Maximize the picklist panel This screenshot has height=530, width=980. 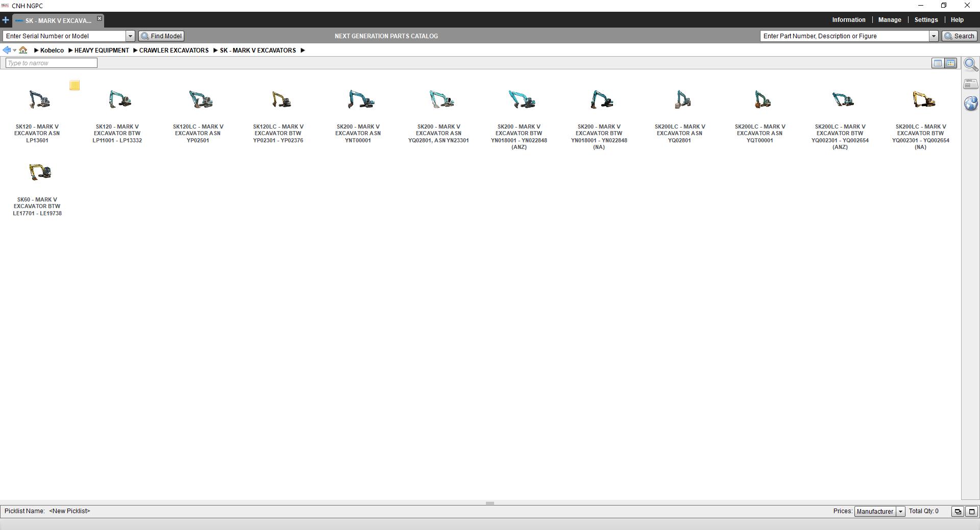coord(971,512)
